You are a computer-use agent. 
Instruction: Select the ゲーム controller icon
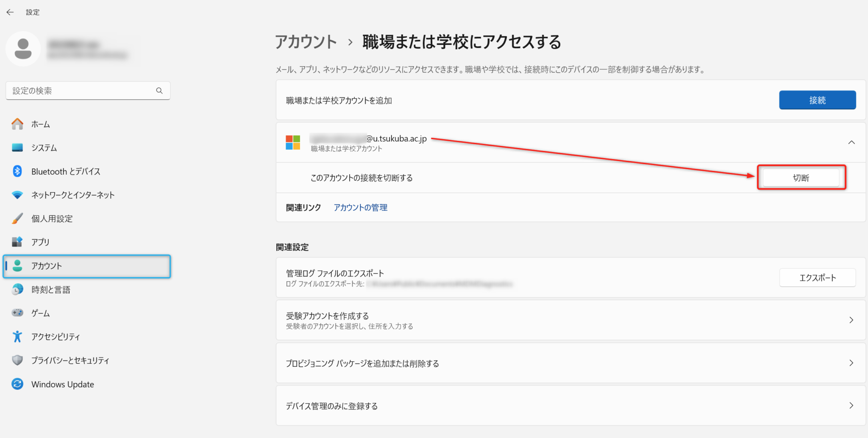point(17,313)
